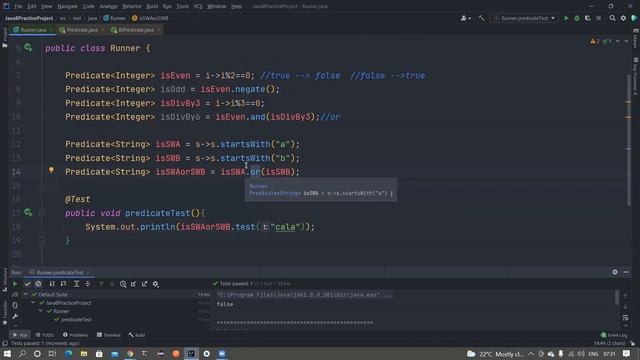Run the Runner class from gutter icon

point(28,48)
